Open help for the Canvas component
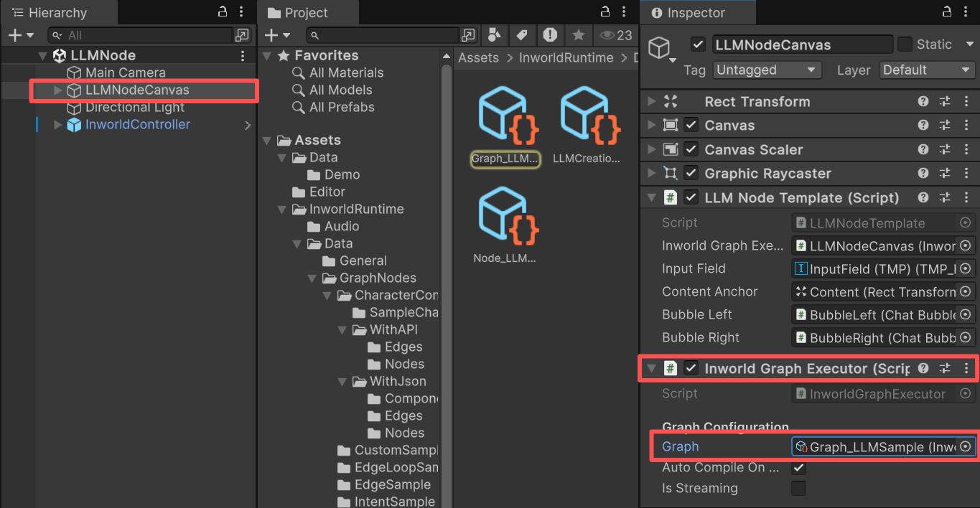 tap(923, 125)
